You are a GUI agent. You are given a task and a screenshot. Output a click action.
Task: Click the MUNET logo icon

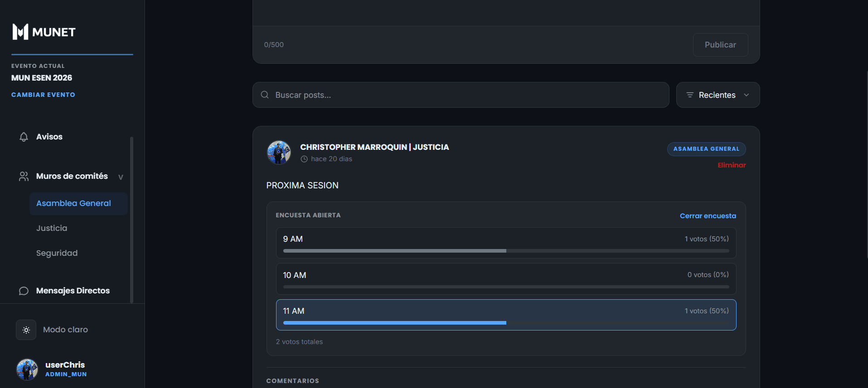pyautogui.click(x=20, y=32)
